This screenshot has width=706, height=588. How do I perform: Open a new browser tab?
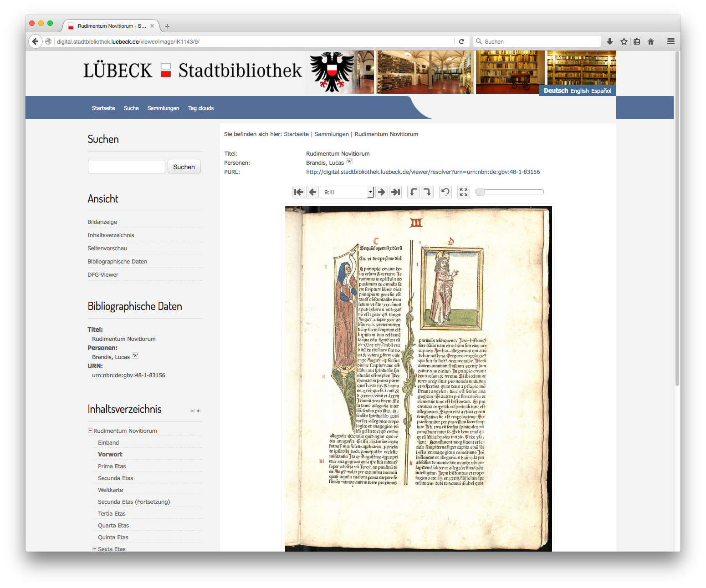[167, 26]
